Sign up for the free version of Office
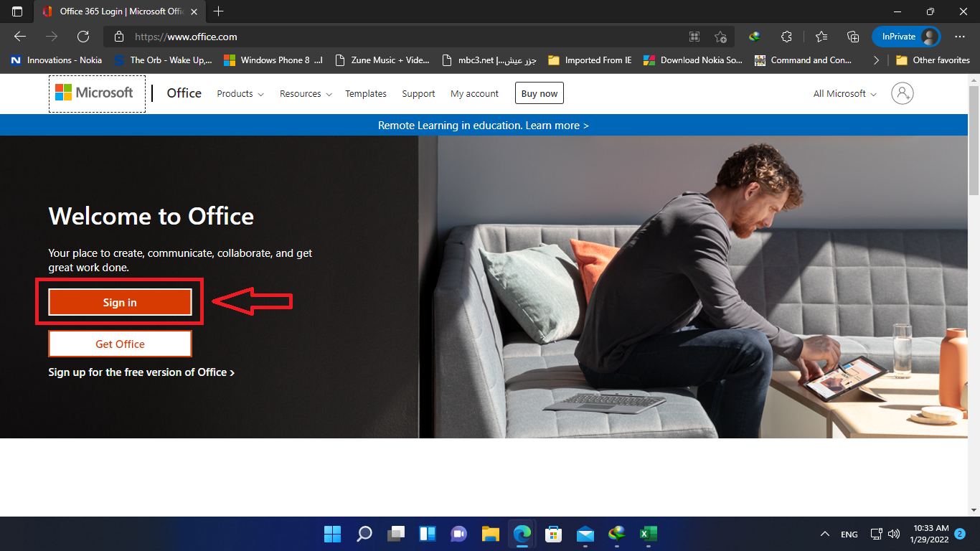This screenshot has height=551, width=980. click(x=141, y=372)
